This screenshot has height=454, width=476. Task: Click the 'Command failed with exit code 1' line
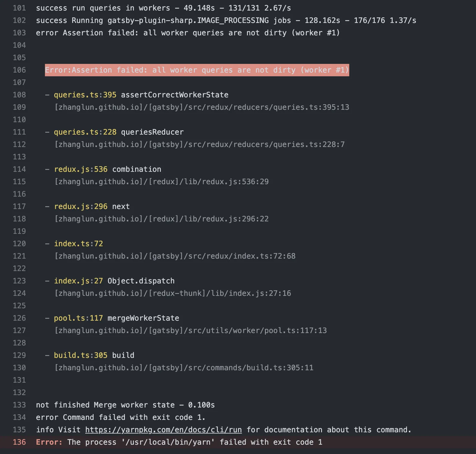[121, 417]
